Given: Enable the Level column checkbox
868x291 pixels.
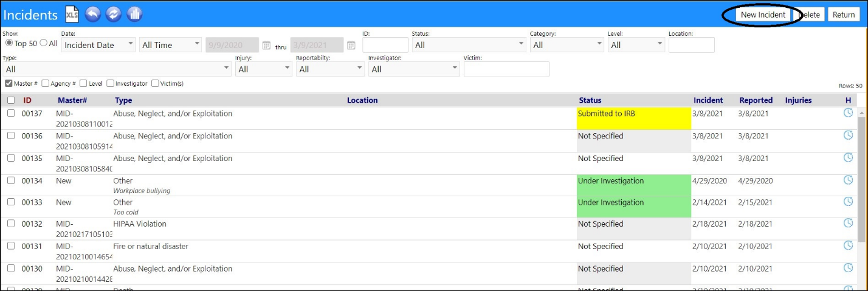Looking at the screenshot, I should tap(83, 83).
